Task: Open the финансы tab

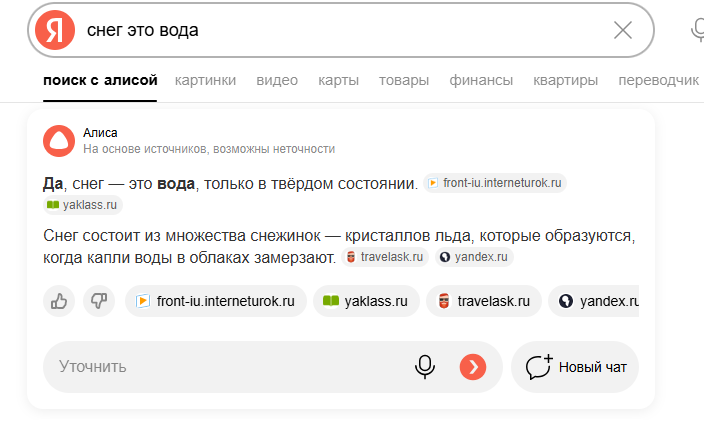Action: [x=481, y=80]
